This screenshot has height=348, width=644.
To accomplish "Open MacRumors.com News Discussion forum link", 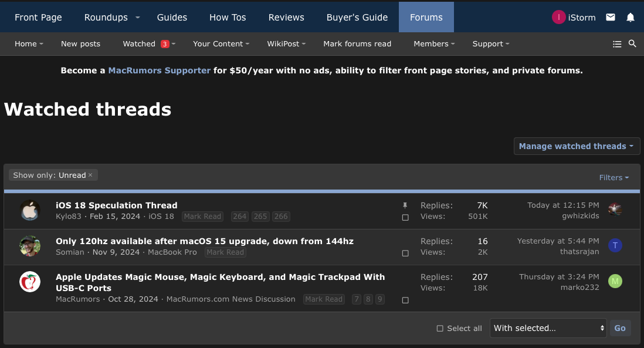I will (x=231, y=299).
